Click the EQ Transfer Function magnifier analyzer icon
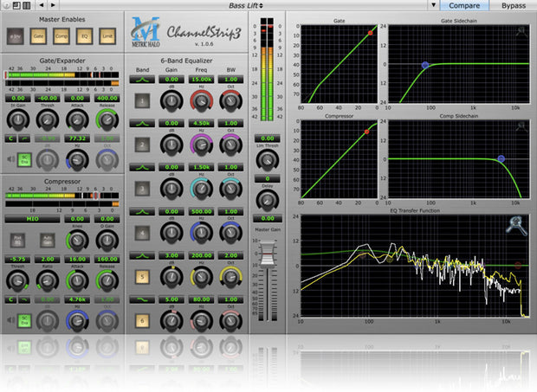 516,225
